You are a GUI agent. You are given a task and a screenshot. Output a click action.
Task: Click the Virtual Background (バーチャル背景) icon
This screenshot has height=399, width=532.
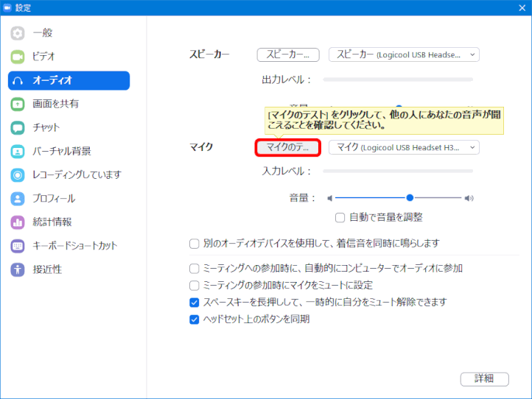(x=17, y=151)
